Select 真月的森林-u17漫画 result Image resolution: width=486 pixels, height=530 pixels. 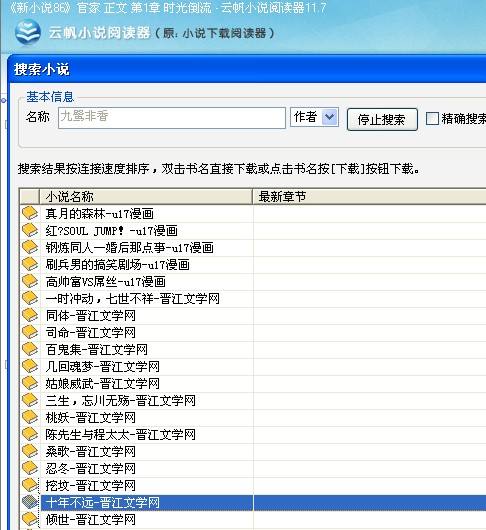tap(99, 214)
